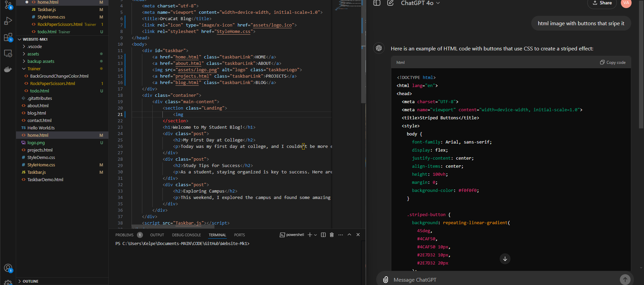Close the terminal panel
The image size is (644, 285).
click(x=358, y=235)
